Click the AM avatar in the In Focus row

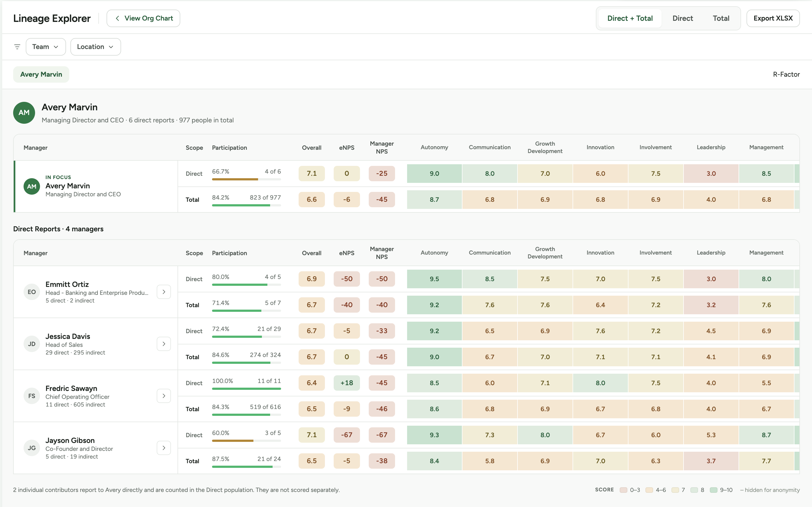coord(32,186)
